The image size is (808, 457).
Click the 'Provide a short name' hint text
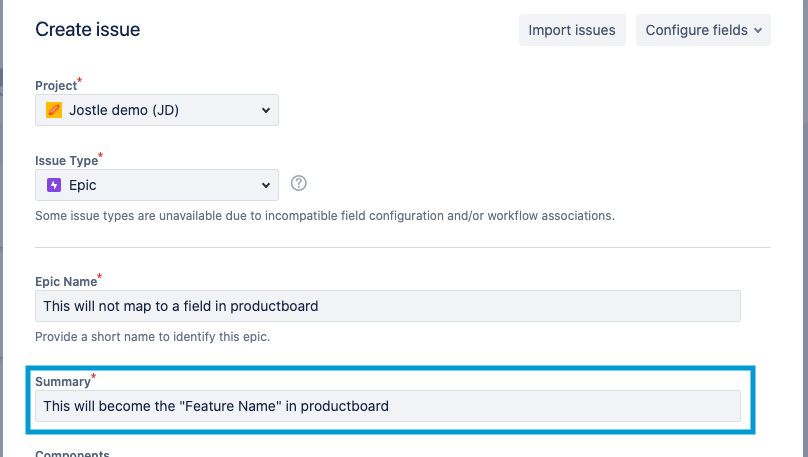pos(153,337)
